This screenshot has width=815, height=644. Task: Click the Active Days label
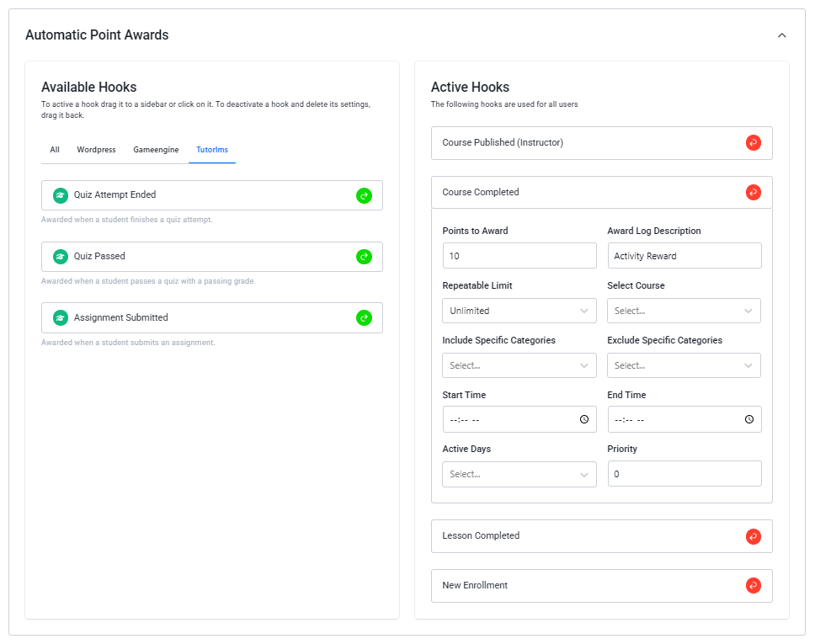466,449
